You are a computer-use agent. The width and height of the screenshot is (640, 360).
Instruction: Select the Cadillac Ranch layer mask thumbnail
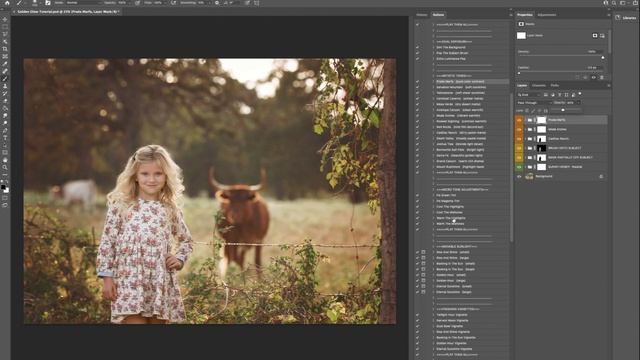coord(541,139)
